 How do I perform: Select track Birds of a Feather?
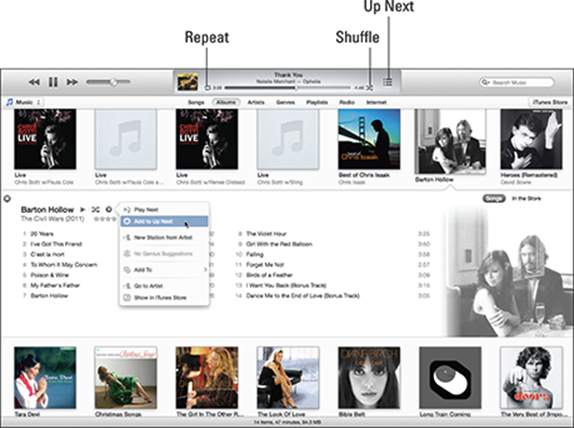tap(269, 275)
